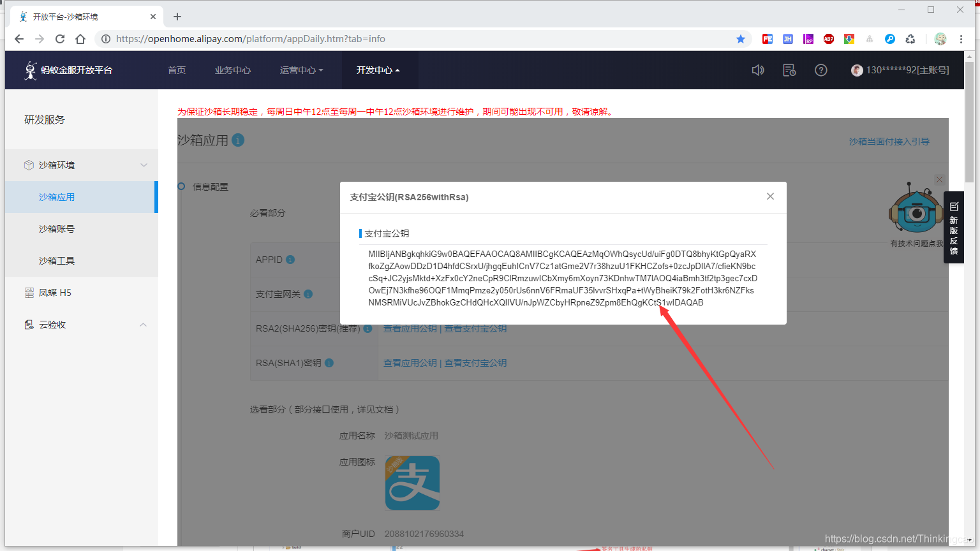The image size is (980, 551).
Task: Expand the 运营中心 dropdown menu
Action: tap(301, 70)
